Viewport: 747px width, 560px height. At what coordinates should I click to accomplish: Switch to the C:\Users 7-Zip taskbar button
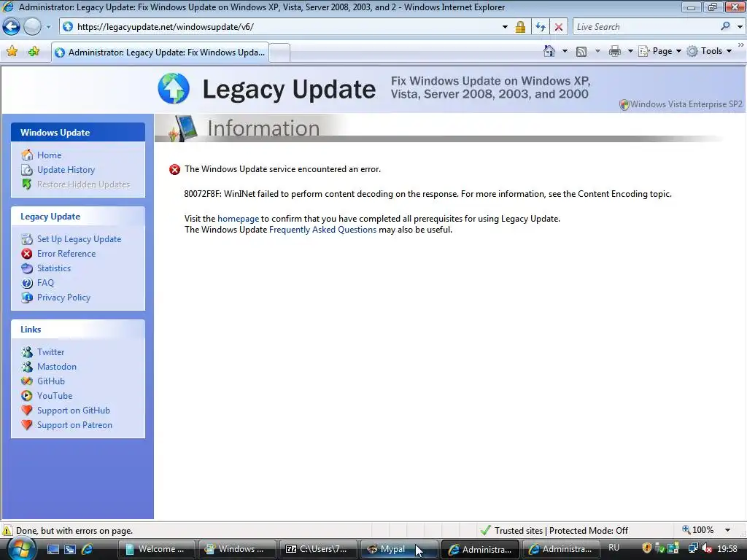pos(318,549)
